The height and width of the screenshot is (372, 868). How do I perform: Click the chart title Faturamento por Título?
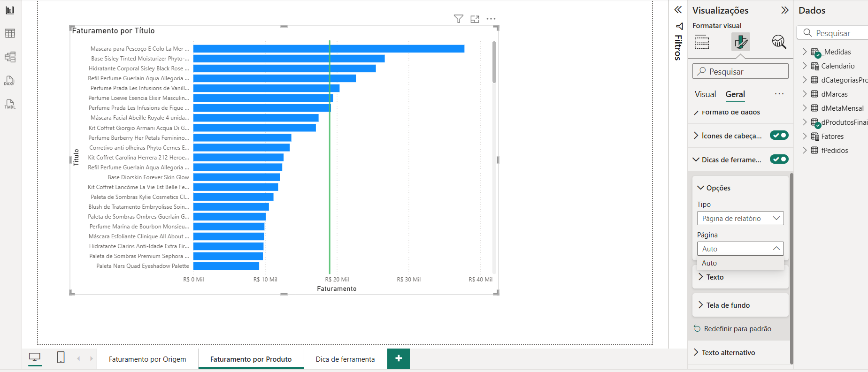[x=113, y=30]
